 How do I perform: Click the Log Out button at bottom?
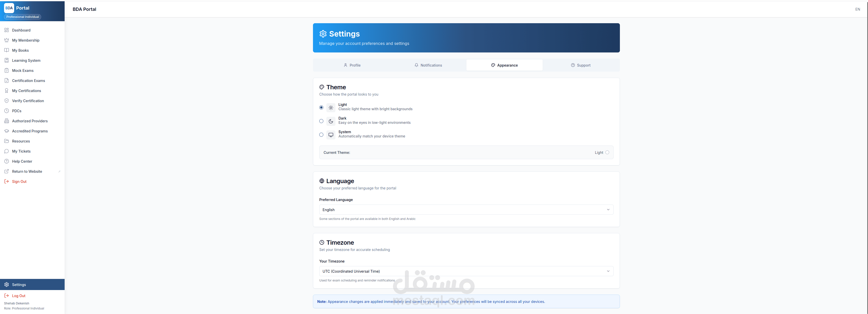[x=18, y=296]
